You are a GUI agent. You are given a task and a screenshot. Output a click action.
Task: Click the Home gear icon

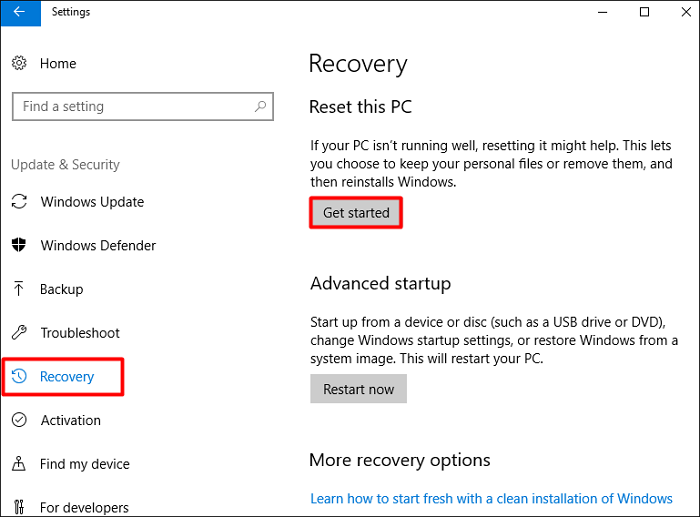click(x=19, y=63)
